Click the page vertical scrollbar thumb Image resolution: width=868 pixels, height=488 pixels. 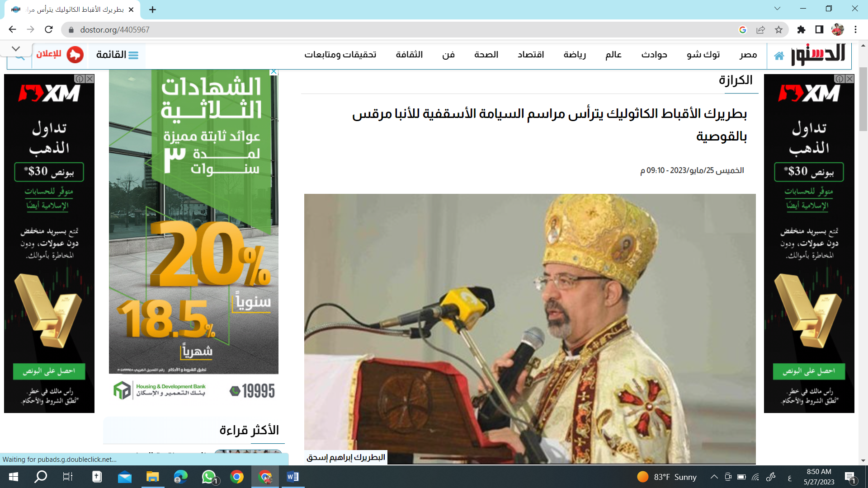coord(863,99)
